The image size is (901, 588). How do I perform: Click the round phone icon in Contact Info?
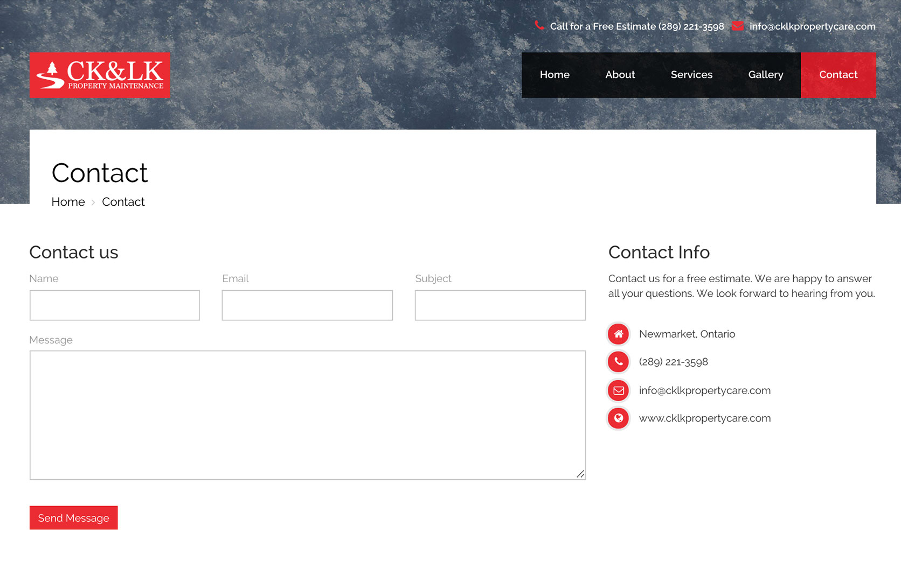tap(619, 362)
